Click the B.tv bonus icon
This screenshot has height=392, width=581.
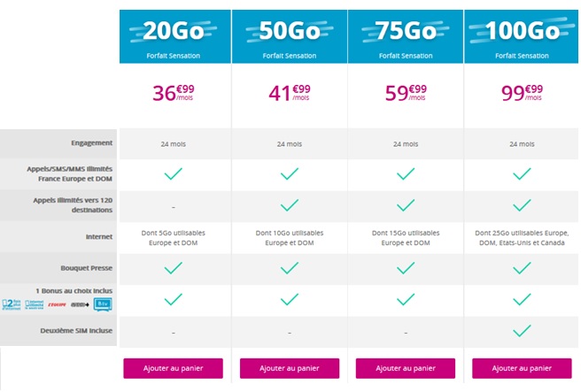point(104,305)
